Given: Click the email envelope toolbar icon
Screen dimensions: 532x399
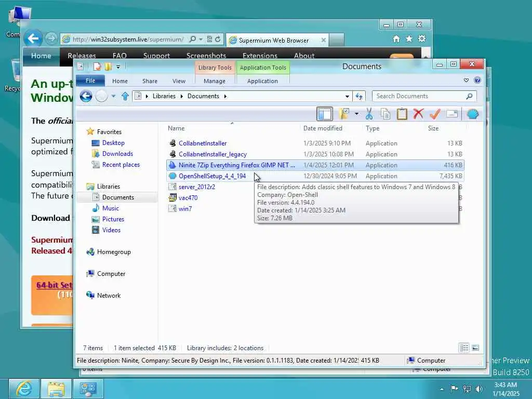Looking at the screenshot, I should pos(452,114).
